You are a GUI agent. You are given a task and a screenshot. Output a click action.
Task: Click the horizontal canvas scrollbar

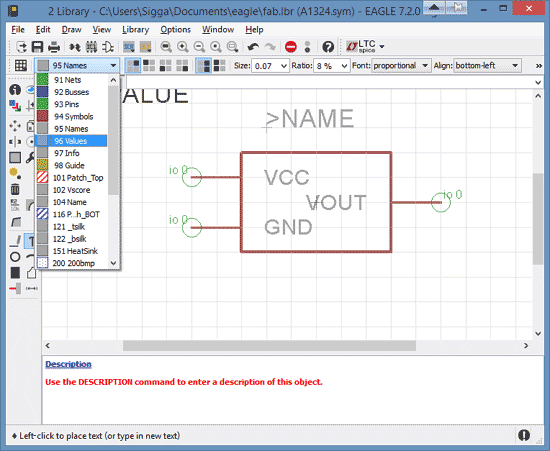point(269,345)
